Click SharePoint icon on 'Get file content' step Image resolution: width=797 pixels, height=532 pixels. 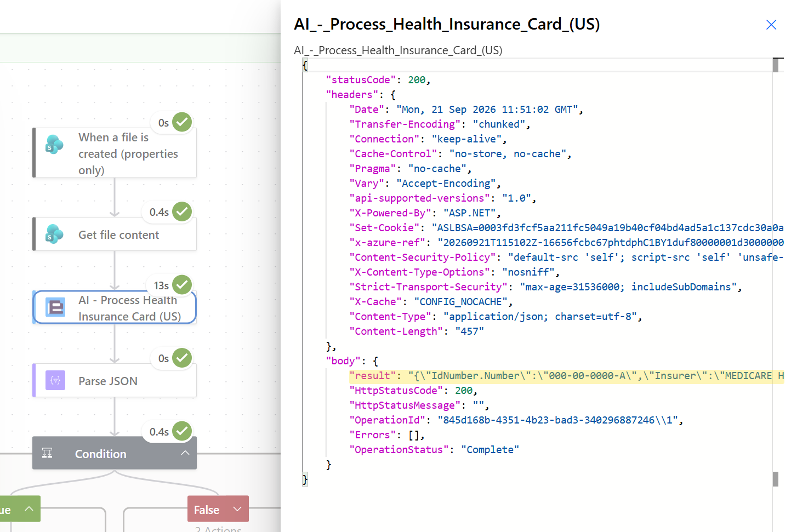(x=54, y=234)
